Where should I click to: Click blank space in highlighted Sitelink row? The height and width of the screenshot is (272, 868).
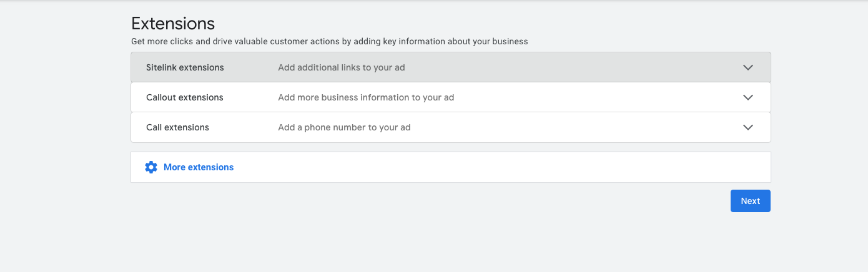click(x=562, y=67)
